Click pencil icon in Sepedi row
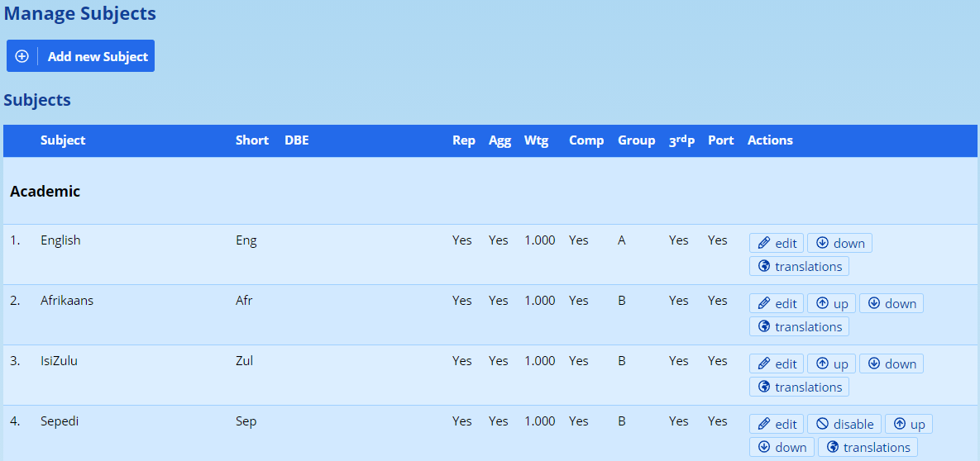Screen dimensions: 980x461 (x=764, y=424)
